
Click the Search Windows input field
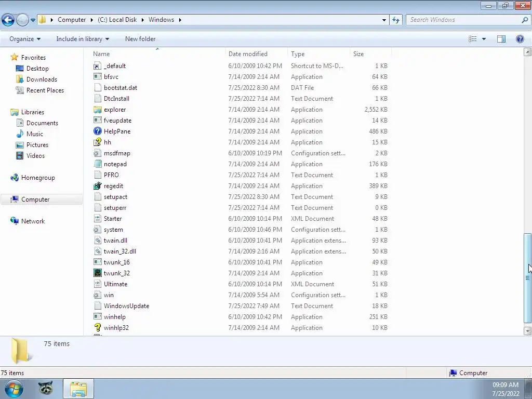point(463,20)
